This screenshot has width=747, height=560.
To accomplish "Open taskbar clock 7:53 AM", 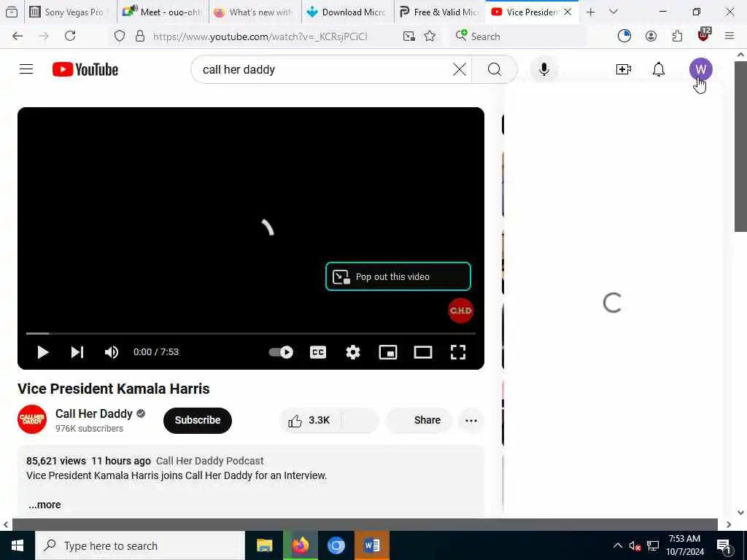I will tap(684, 545).
